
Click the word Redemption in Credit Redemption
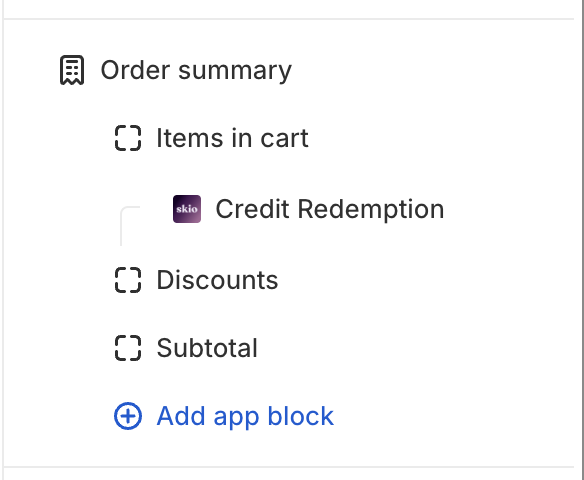(371, 209)
